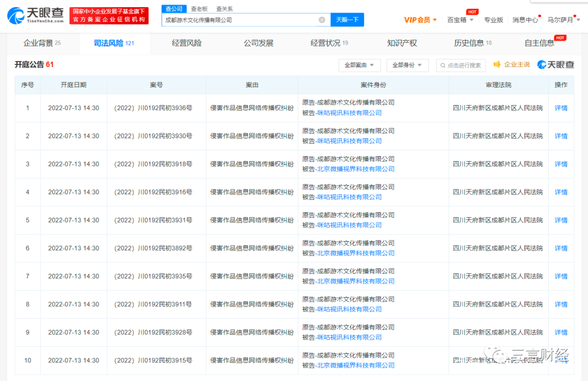This screenshot has height=381, width=588.
Task: Expand the VIP会员 menu
Action: [420, 20]
